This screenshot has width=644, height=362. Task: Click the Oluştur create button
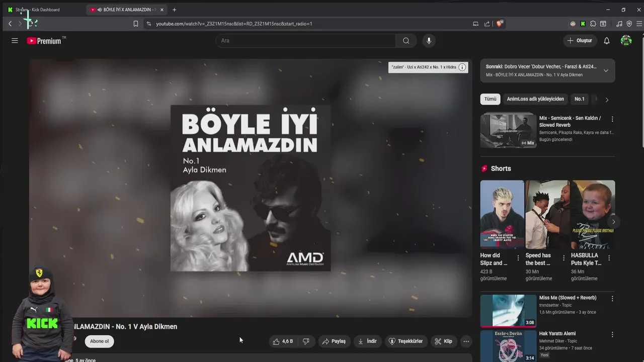pos(580,41)
